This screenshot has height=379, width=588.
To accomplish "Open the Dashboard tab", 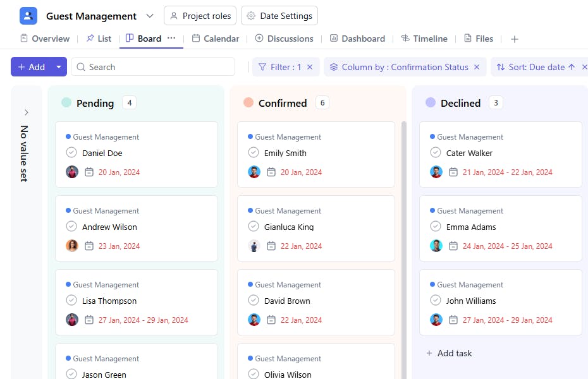I will pyautogui.click(x=357, y=39).
